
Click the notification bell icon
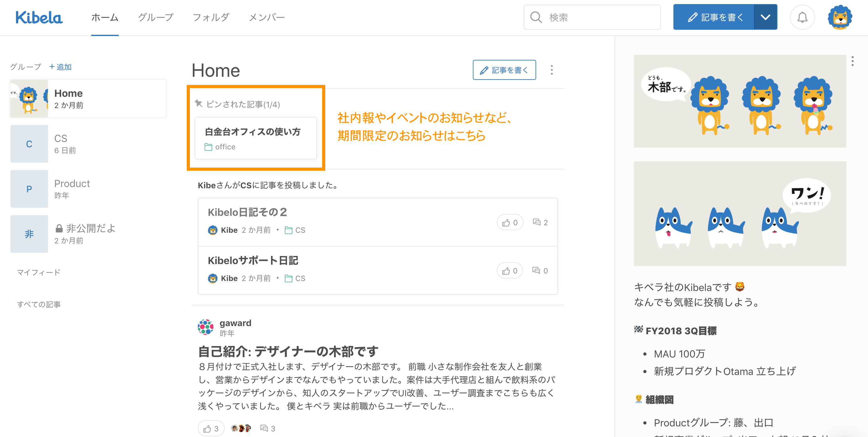(x=802, y=17)
